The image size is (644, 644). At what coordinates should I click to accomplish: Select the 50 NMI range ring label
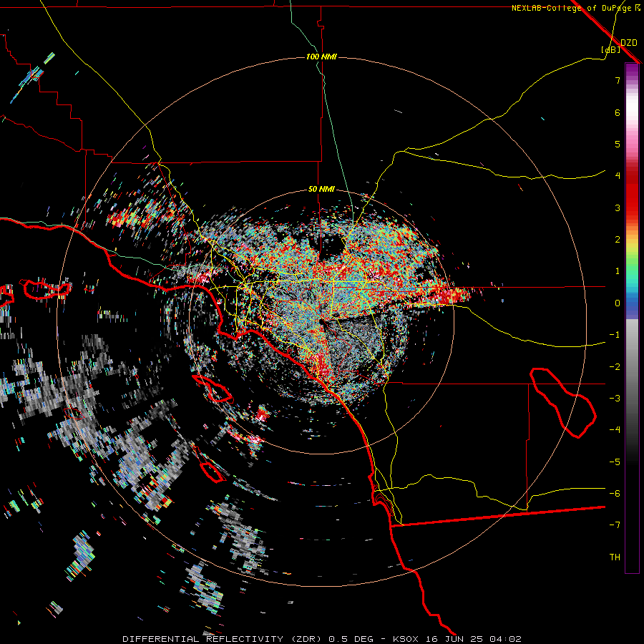pyautogui.click(x=321, y=189)
